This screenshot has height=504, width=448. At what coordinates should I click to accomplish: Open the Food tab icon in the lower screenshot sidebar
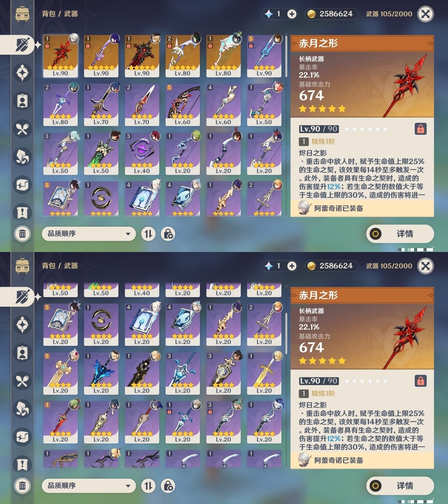pos(22,381)
